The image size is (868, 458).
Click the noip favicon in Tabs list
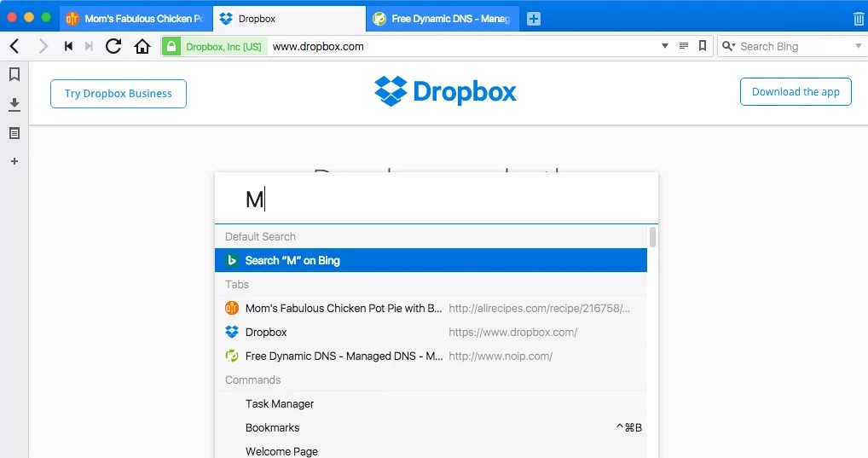click(x=232, y=356)
